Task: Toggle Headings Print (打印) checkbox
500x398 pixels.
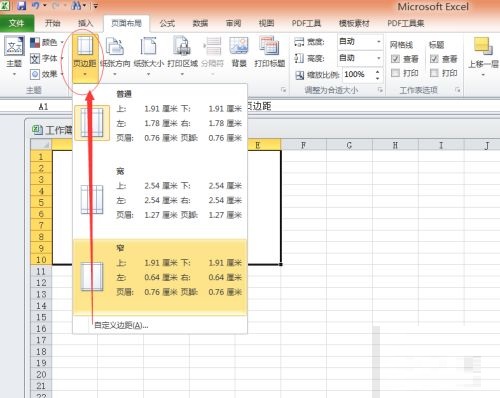Action: coord(434,73)
